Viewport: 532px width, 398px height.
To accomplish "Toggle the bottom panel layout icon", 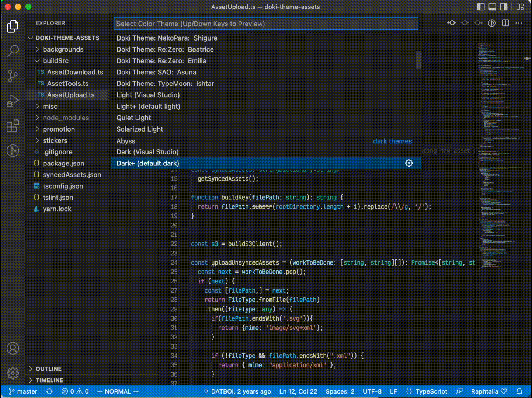I will pos(492,7).
